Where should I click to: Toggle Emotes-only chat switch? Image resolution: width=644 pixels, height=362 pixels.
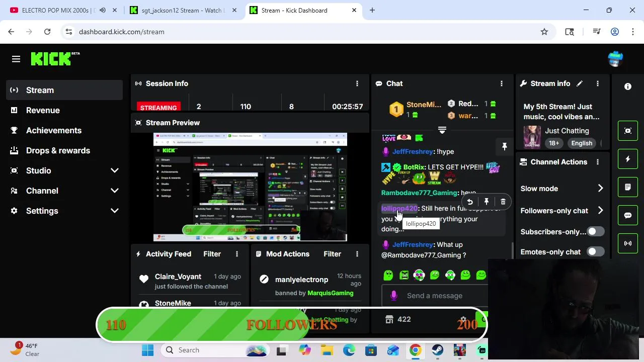pyautogui.click(x=595, y=252)
